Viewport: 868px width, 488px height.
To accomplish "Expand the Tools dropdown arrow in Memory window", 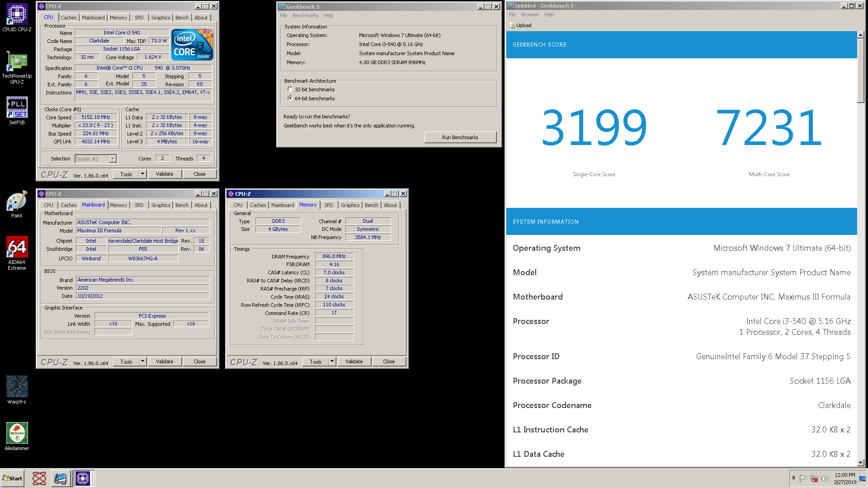I will click(332, 361).
